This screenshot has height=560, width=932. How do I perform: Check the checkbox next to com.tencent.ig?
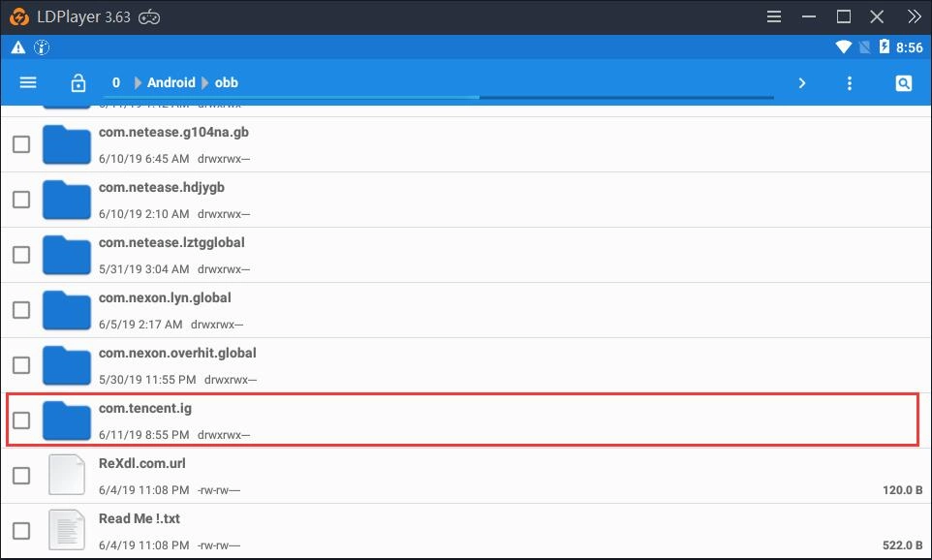(x=20, y=420)
